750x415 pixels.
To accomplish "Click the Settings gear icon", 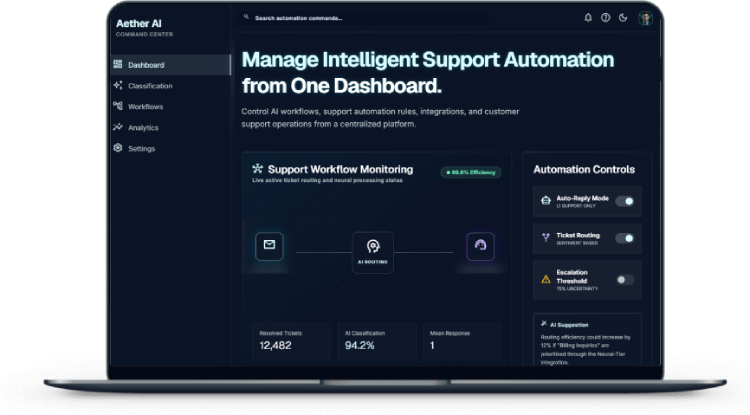I will (x=118, y=148).
